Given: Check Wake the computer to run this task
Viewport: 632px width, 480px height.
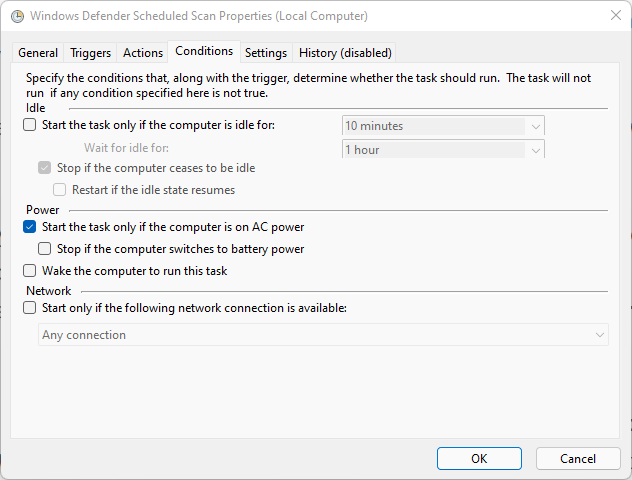Looking at the screenshot, I should 29,270.
